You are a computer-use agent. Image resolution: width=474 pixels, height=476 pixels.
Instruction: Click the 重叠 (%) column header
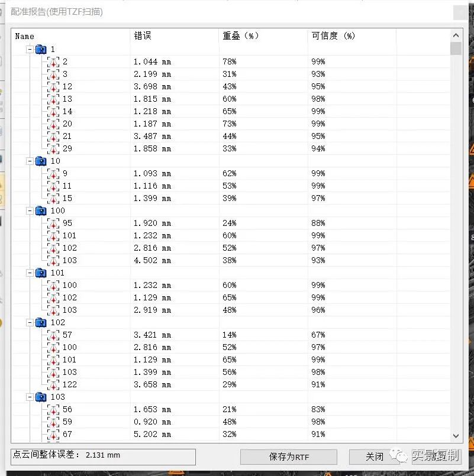click(x=263, y=36)
